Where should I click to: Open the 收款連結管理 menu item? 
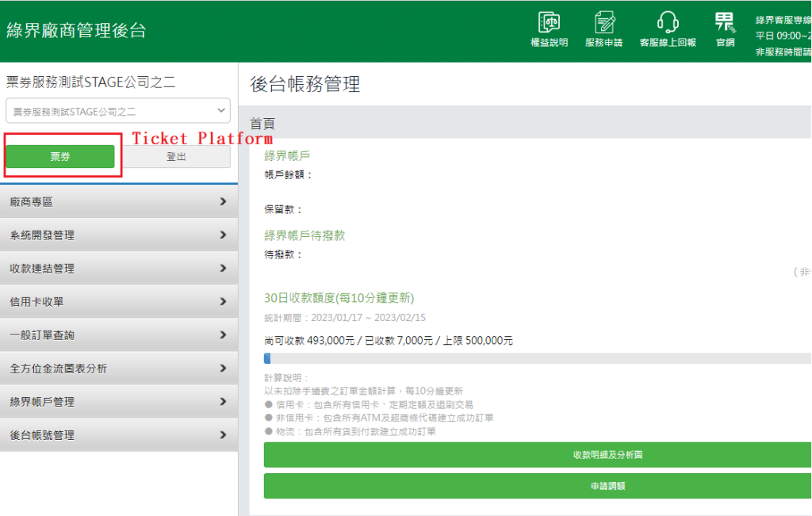tap(118, 269)
